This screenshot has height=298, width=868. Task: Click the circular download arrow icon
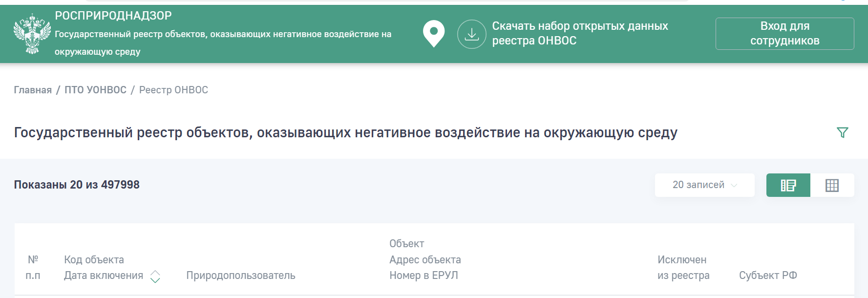[x=471, y=34]
